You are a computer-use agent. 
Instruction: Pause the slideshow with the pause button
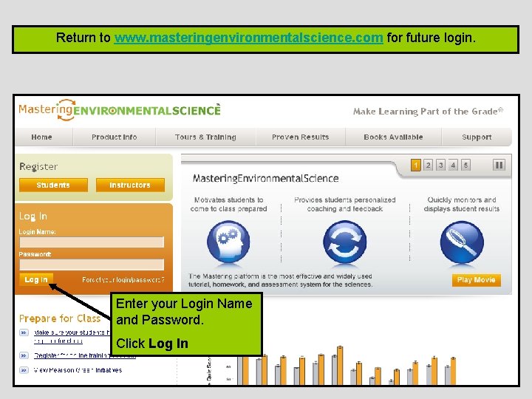tap(499, 166)
